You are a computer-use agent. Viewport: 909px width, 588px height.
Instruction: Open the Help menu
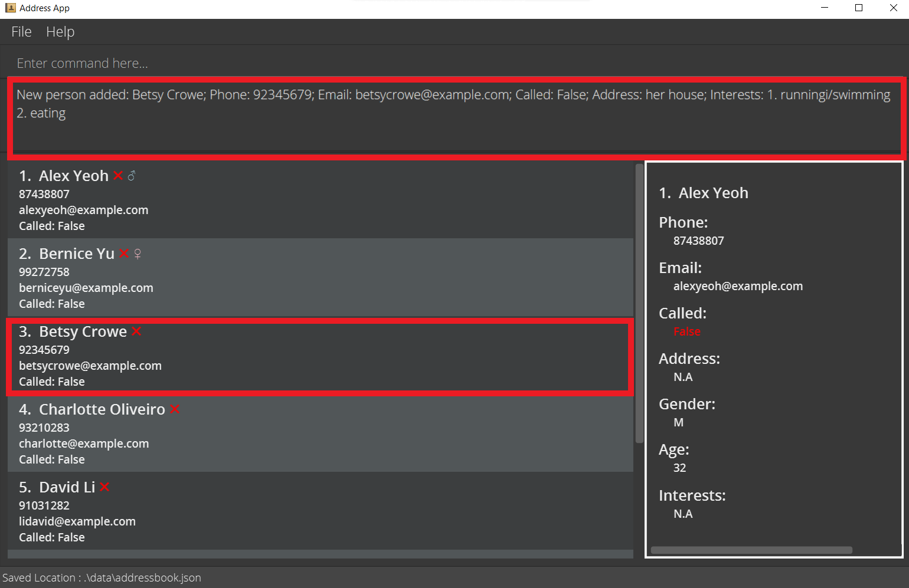(x=60, y=32)
